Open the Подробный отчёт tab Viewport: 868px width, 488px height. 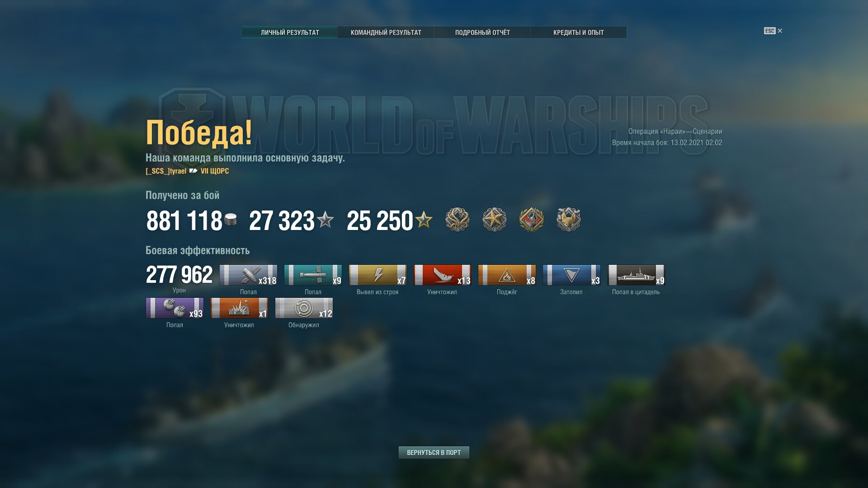tap(482, 33)
